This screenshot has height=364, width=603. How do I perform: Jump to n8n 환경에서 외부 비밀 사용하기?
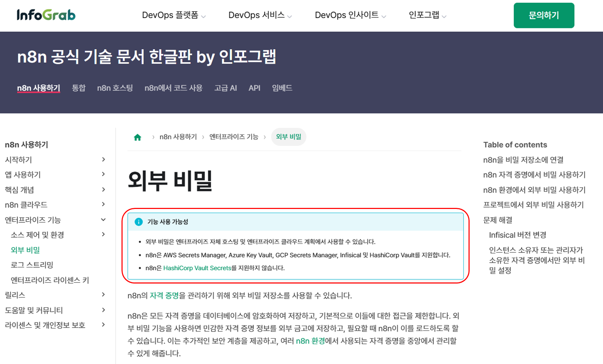tap(534, 190)
